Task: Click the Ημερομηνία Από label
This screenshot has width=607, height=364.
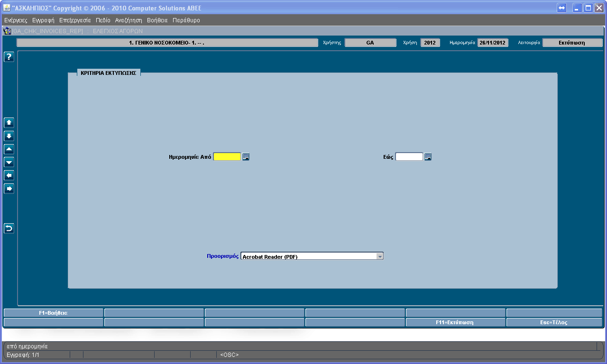Action: pyautogui.click(x=190, y=157)
